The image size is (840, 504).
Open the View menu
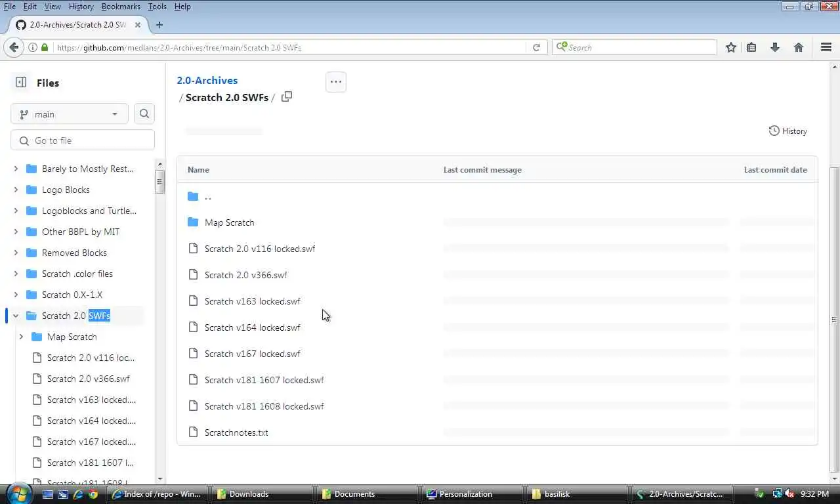click(x=52, y=7)
